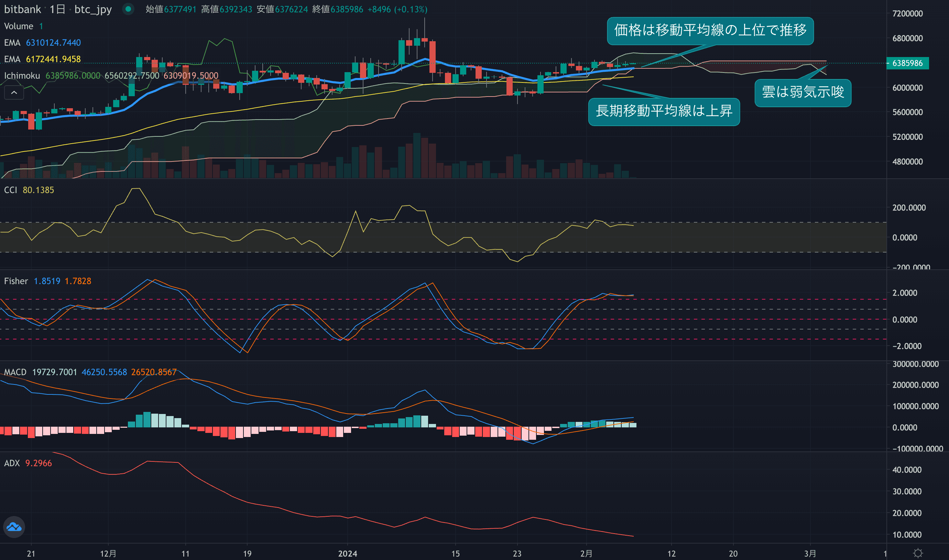Select the '長期移動平均線は上昇' annotation callout
Screen dimensions: 949x560
point(664,111)
